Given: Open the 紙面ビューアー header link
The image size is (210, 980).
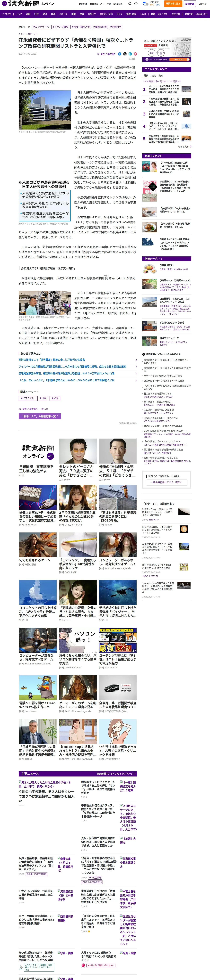Looking at the screenshot, I should (97, 4).
